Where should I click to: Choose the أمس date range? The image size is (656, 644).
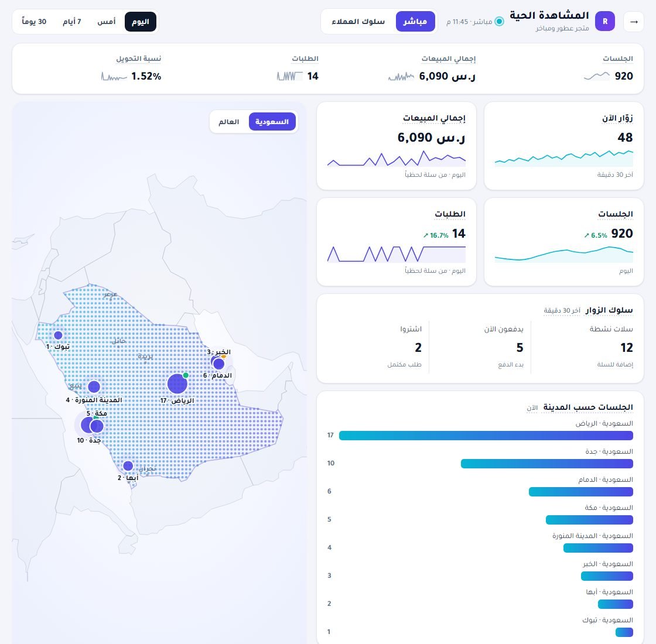pos(106,22)
